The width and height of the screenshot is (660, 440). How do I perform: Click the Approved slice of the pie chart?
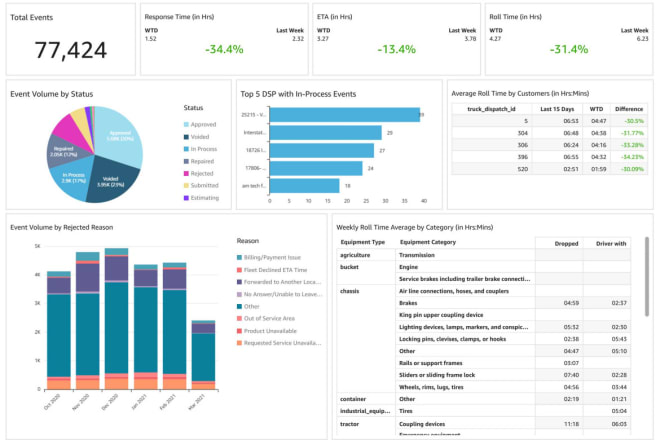click(x=120, y=136)
